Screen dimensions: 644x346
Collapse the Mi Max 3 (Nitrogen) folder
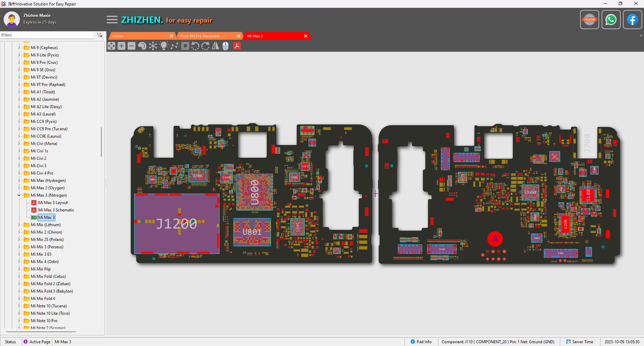click(x=19, y=195)
